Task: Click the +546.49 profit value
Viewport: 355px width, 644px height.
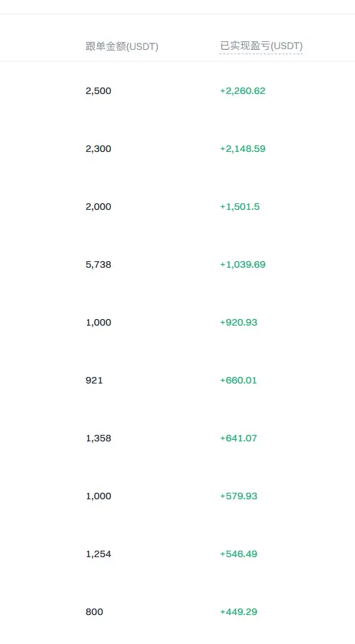Action: (238, 554)
